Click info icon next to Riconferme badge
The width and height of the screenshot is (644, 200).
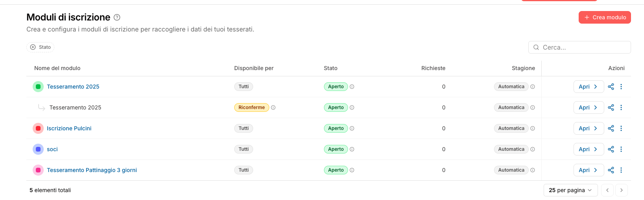(x=273, y=107)
